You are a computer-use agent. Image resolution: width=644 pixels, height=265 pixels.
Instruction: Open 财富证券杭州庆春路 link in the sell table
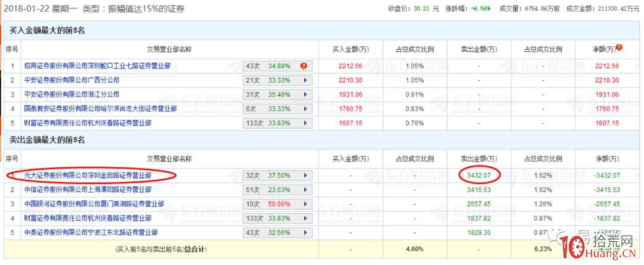tap(88, 218)
